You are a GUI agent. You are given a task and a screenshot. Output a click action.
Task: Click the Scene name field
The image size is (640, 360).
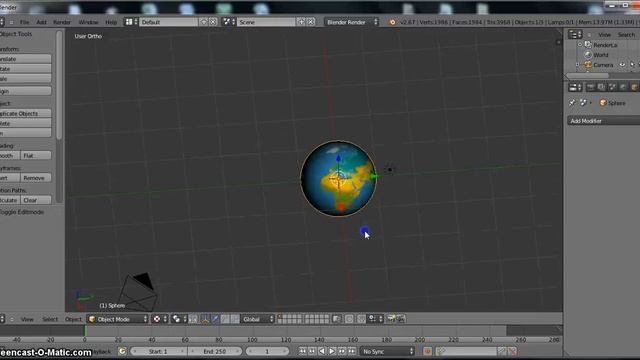(x=266, y=22)
